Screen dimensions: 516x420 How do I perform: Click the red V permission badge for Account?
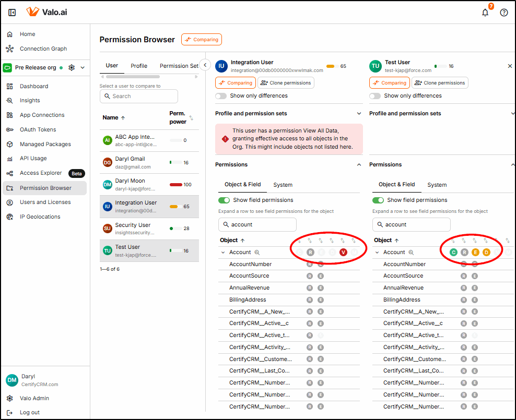pyautogui.click(x=343, y=253)
